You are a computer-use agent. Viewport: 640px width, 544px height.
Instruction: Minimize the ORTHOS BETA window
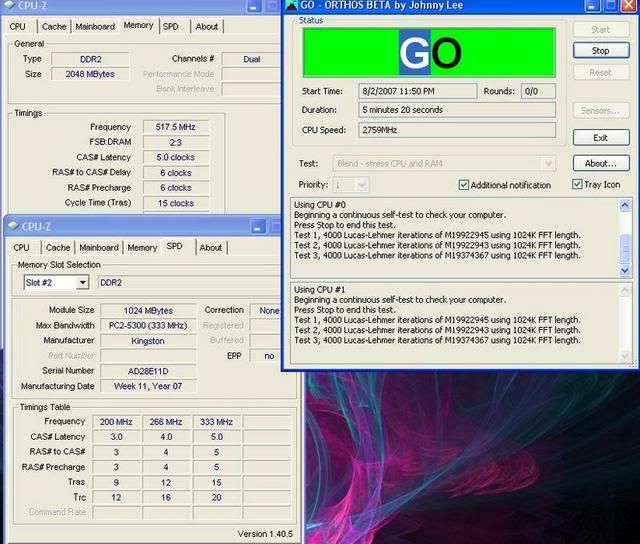coord(593,6)
